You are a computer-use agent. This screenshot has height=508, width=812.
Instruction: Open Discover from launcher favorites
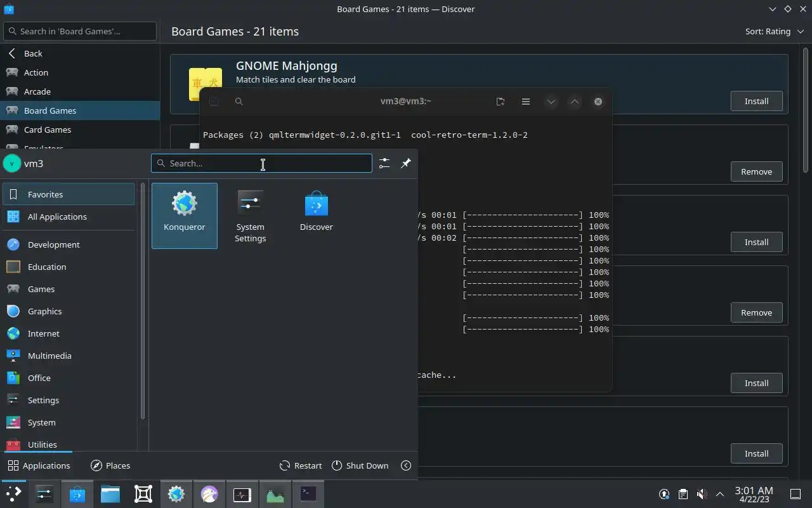pyautogui.click(x=316, y=216)
